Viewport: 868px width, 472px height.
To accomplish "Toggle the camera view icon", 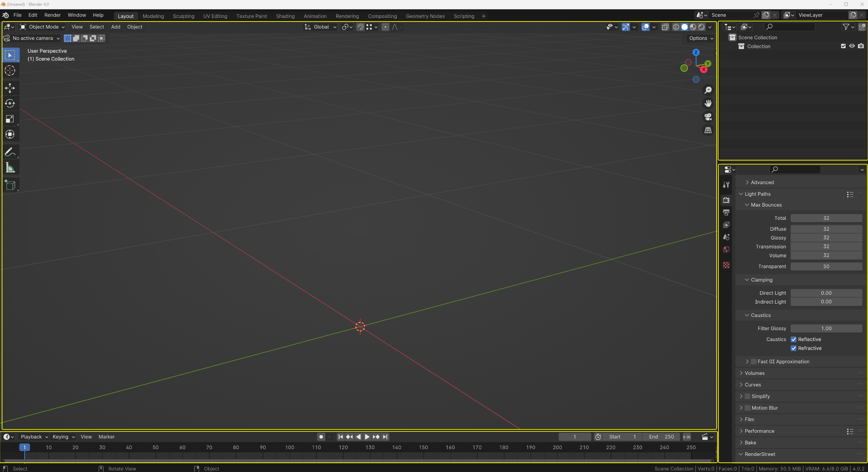I will pyautogui.click(x=708, y=117).
